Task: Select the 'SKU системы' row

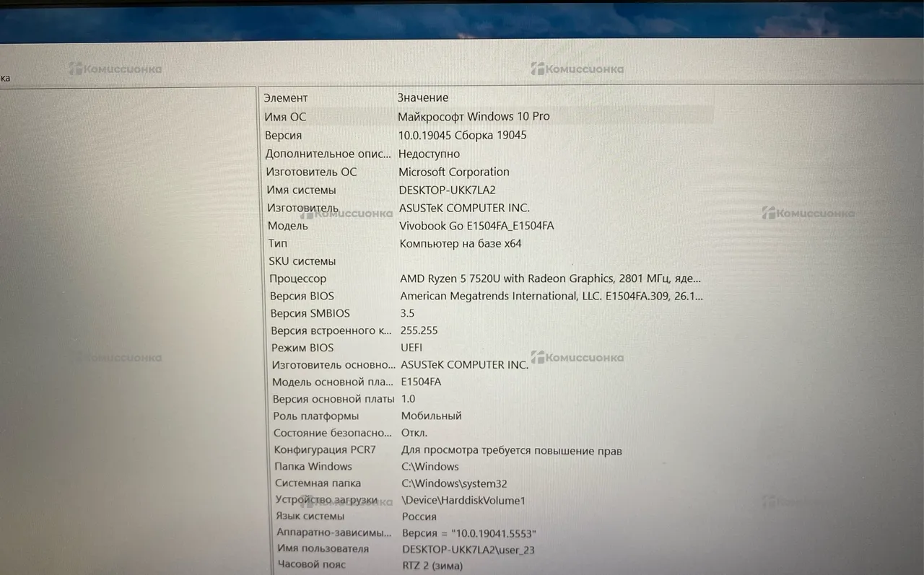Action: point(302,261)
